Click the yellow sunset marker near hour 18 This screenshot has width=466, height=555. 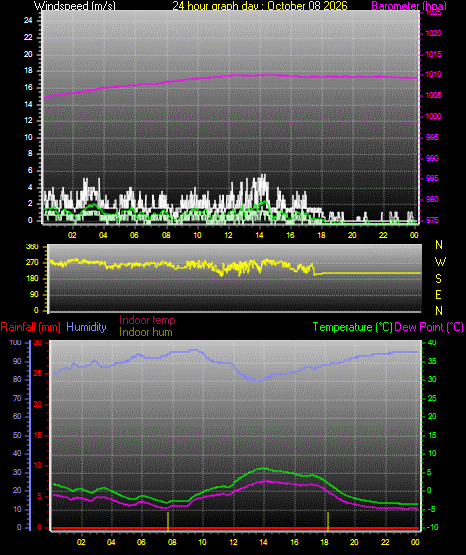point(328,521)
